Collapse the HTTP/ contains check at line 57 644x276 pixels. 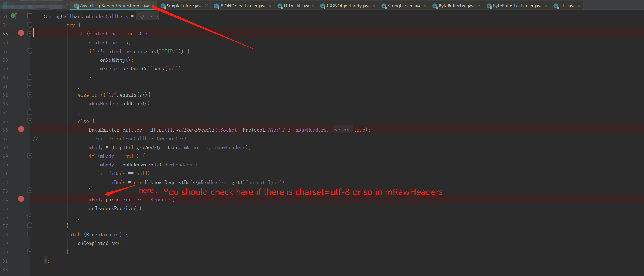click(x=30, y=51)
